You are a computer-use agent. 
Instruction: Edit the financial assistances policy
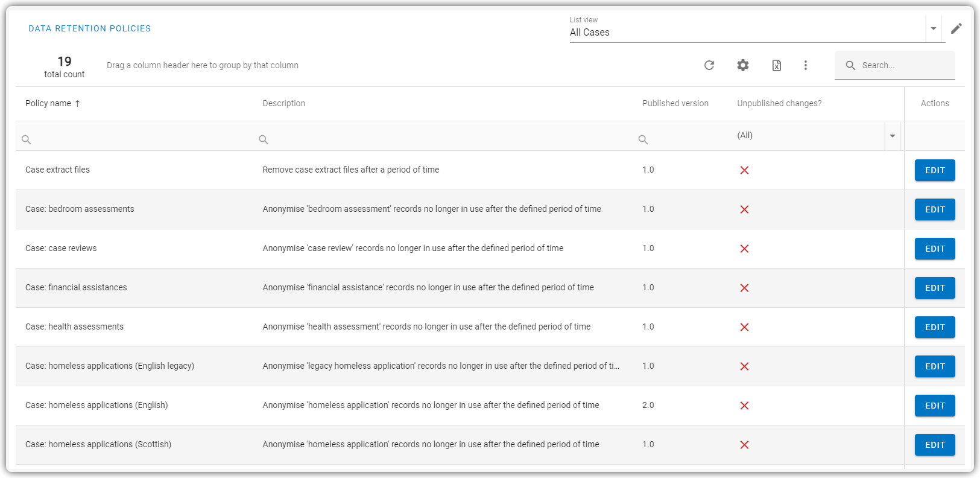tap(935, 288)
